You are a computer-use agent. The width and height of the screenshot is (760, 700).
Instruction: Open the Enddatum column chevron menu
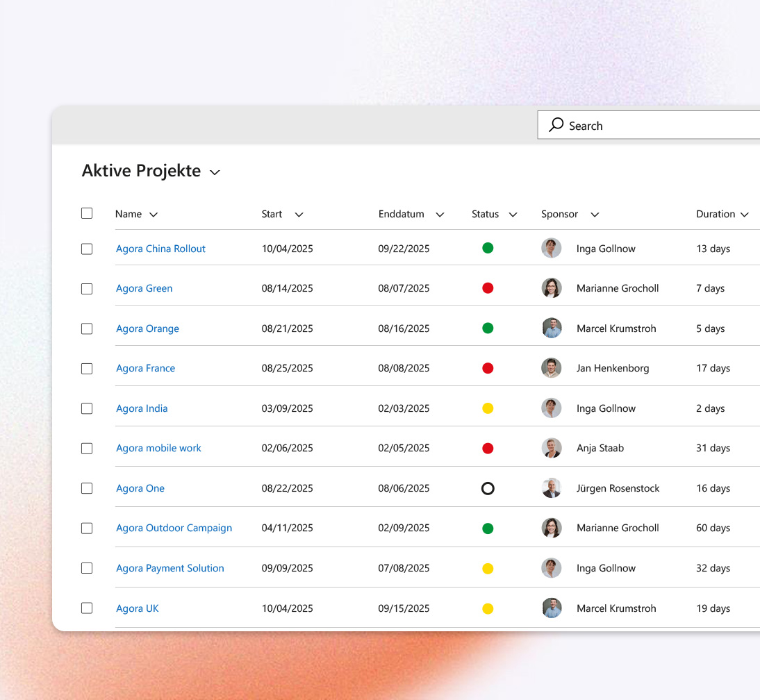point(440,215)
